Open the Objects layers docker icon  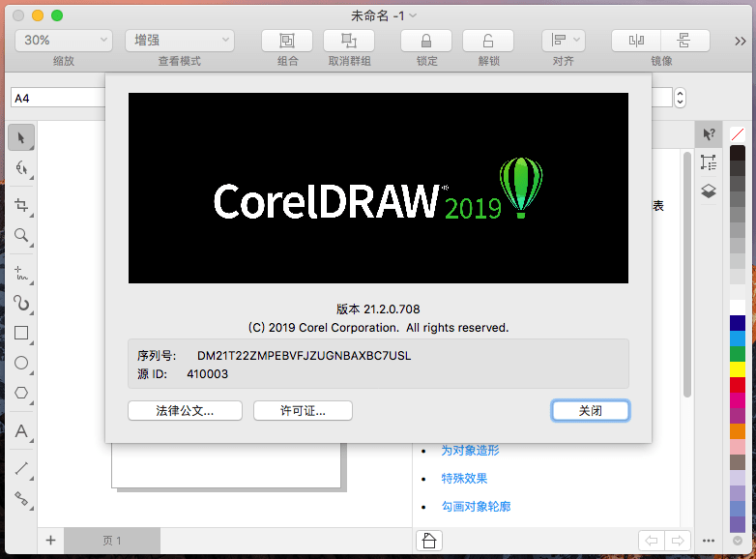tap(709, 191)
